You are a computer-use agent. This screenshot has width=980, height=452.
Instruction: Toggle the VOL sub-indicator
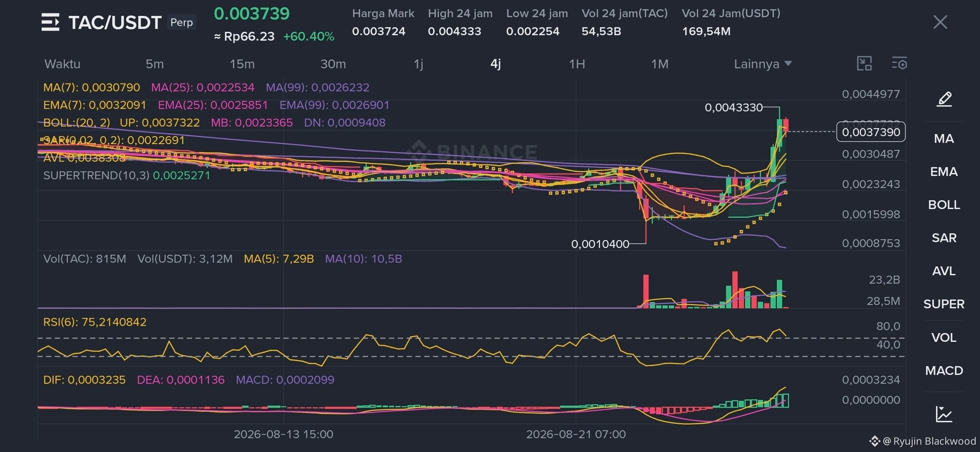tap(944, 338)
